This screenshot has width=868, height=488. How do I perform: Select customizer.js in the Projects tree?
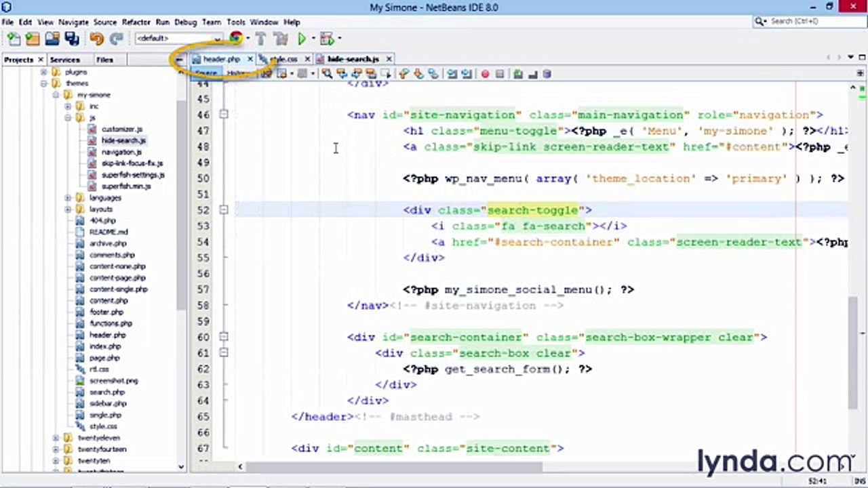pyautogui.click(x=121, y=129)
